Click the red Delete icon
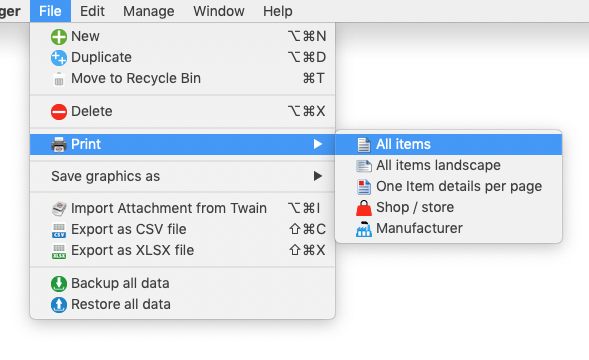The height and width of the screenshot is (360, 589). pyautogui.click(x=59, y=112)
